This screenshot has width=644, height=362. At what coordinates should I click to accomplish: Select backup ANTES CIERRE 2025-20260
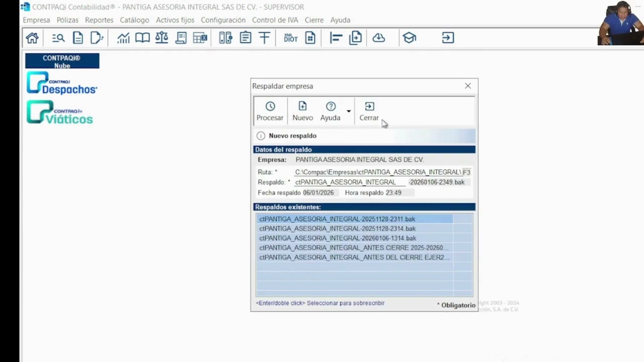tap(356, 248)
